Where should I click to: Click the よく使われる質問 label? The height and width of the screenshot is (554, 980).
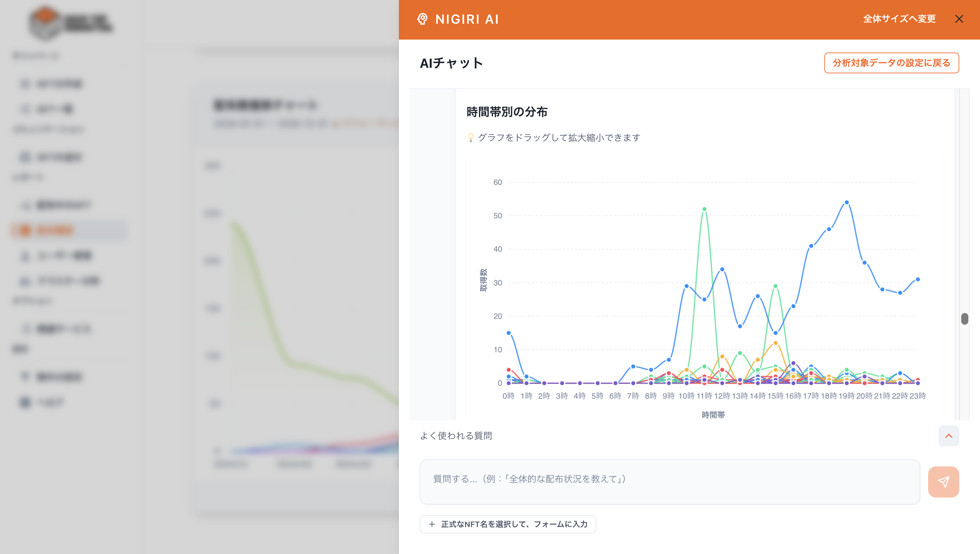point(456,436)
